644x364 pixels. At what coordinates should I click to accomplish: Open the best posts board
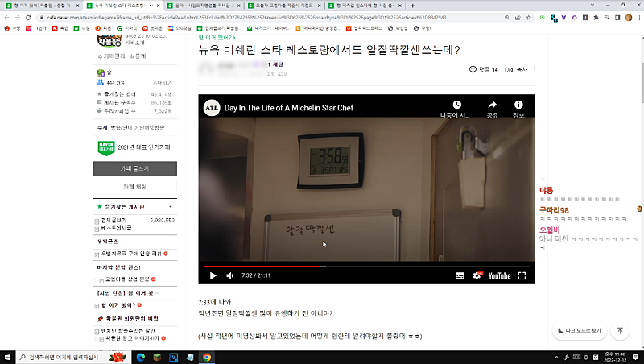click(116, 228)
